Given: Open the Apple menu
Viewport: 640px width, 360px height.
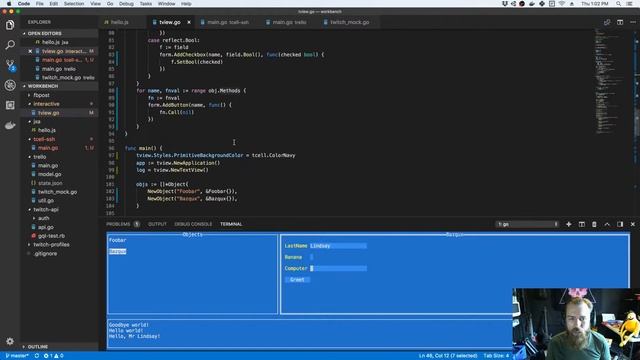Looking at the screenshot, I should click(x=9, y=4).
